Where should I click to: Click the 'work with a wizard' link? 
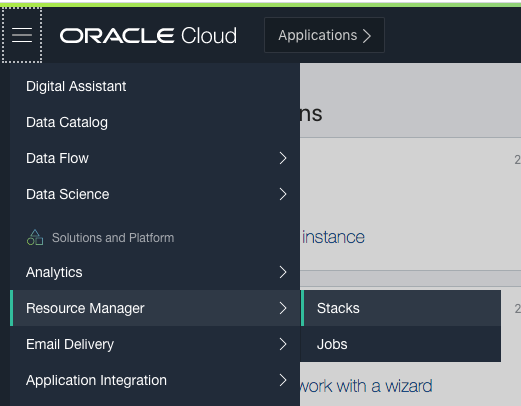click(x=366, y=386)
